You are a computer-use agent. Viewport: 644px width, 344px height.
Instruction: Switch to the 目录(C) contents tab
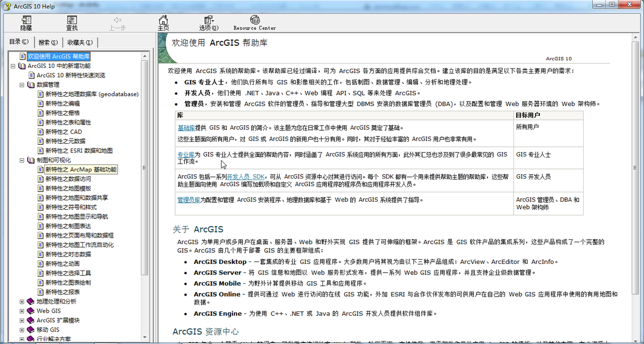19,42
